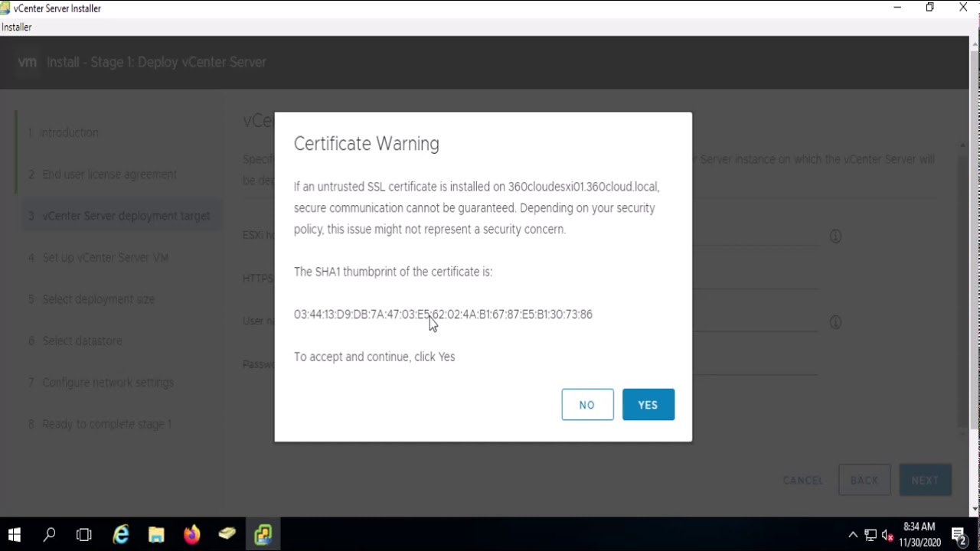Close the vCenter Server Installer window
980x551 pixels.
pos(963,8)
